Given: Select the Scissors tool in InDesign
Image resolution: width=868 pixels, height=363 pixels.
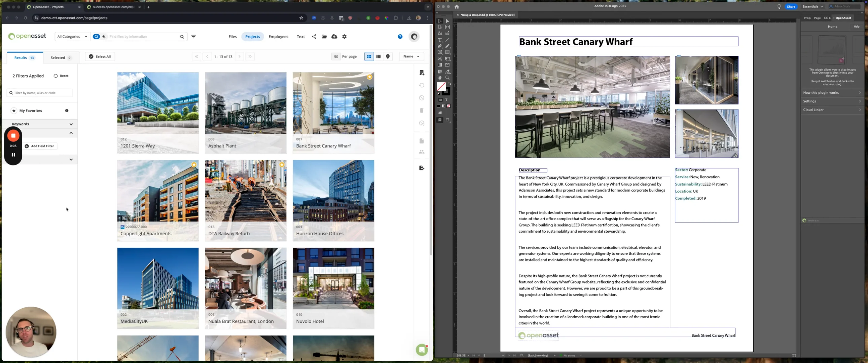Looking at the screenshot, I should [440, 58].
